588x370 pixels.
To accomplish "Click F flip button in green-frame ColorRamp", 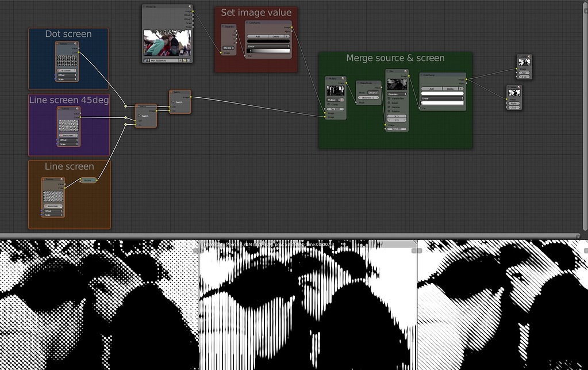I will pyautogui.click(x=460, y=89).
